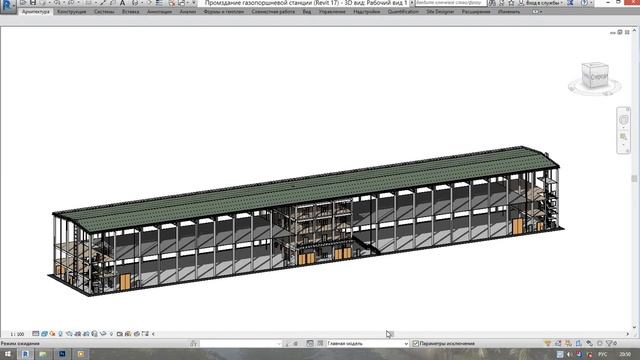Click the worksets icon in status bar
This screenshot has height=360, width=640.
point(193,344)
